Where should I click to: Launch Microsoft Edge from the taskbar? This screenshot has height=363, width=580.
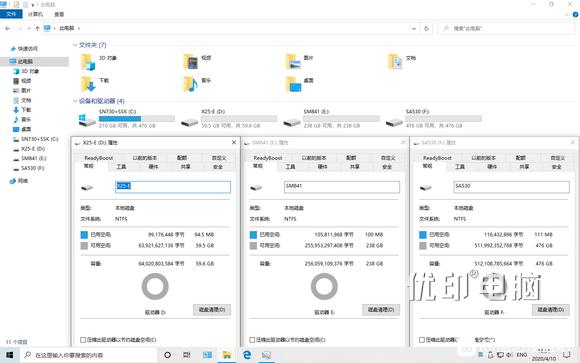pos(247,355)
